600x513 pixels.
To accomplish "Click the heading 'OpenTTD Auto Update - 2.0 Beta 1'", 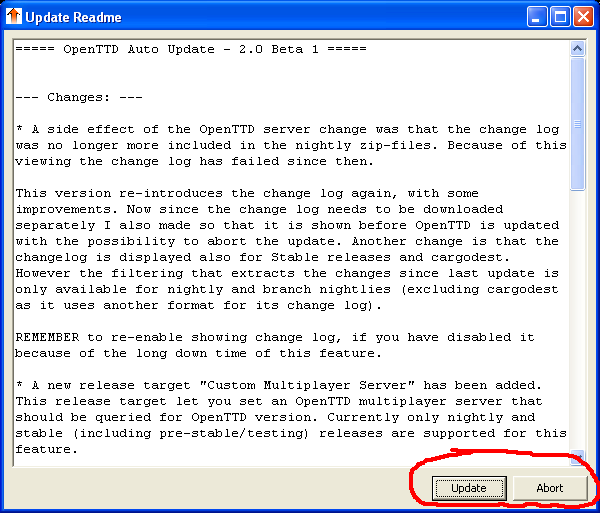I will tap(191, 49).
